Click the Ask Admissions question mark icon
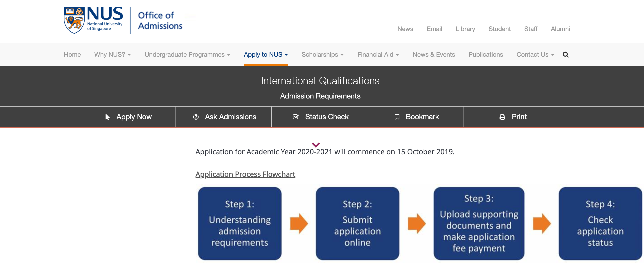This screenshot has width=644, height=264. pos(196,117)
